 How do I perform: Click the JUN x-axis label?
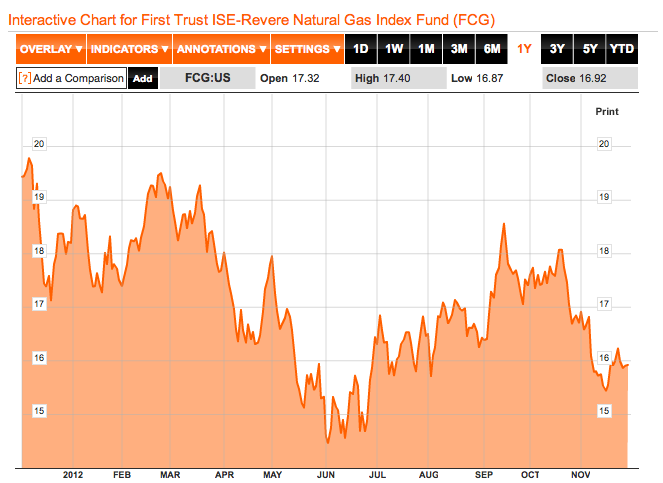(326, 475)
